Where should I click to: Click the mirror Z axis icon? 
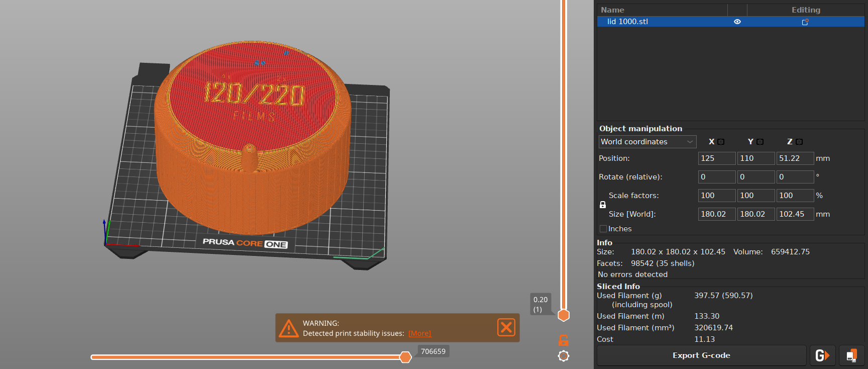pyautogui.click(x=799, y=142)
